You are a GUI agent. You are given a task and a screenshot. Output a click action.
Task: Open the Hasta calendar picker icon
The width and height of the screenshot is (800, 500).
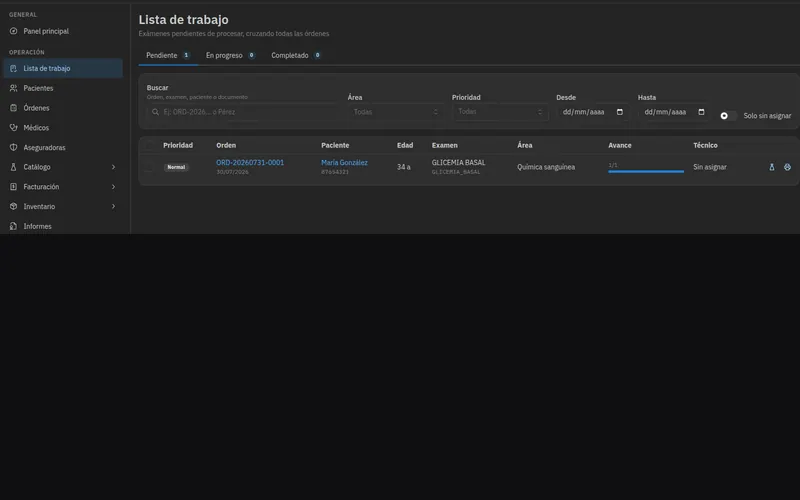702,112
